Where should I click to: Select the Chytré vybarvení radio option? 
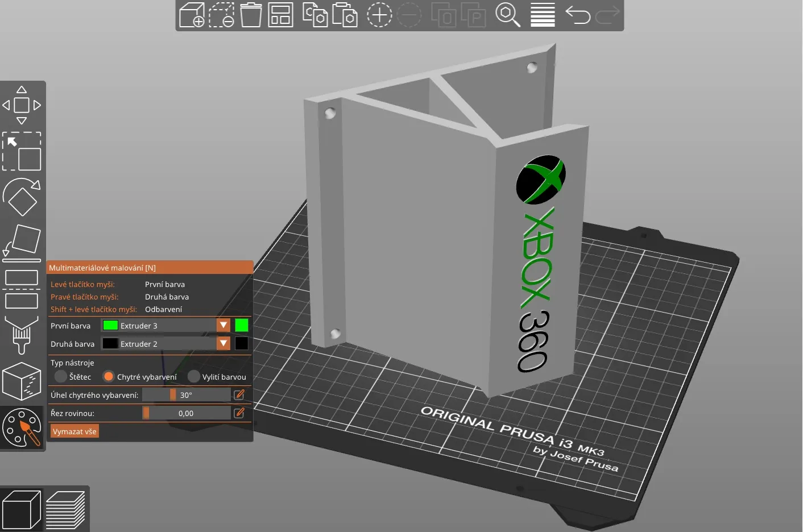(x=109, y=377)
